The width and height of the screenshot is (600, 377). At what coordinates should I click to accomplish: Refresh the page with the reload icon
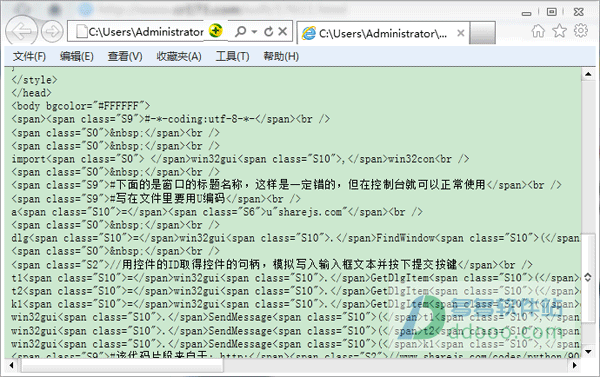coord(269,31)
